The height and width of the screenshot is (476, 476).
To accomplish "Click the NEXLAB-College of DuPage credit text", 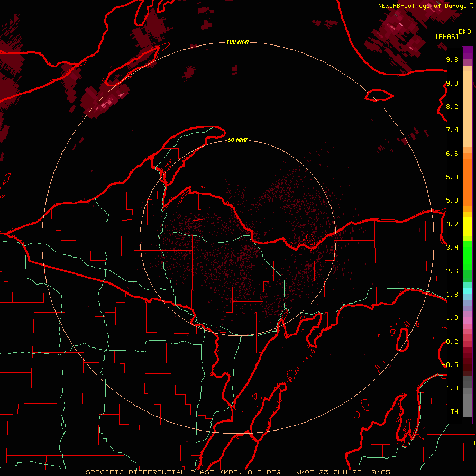I will (x=422, y=6).
